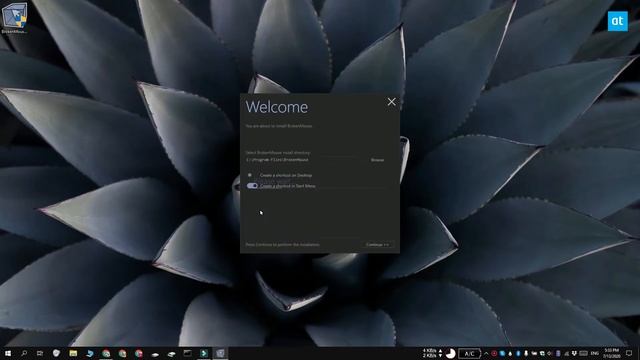Click Continue to perform the installation
640x360 pixels.
pyautogui.click(x=377, y=244)
